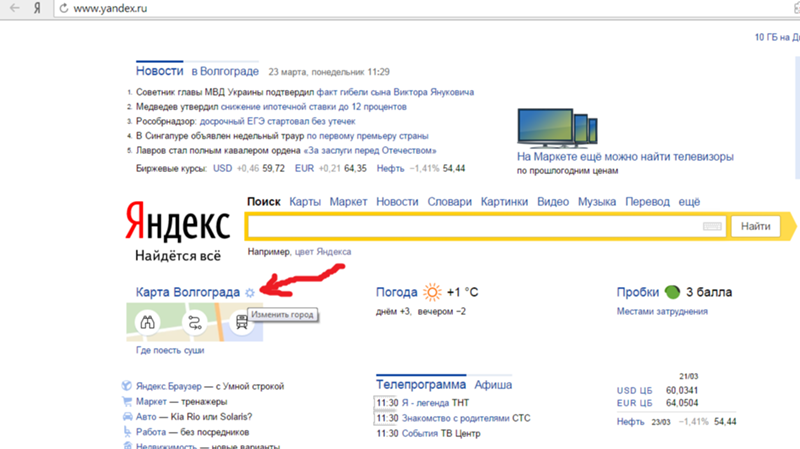Click the public transport bus icon on map
800x449 pixels.
point(241,322)
